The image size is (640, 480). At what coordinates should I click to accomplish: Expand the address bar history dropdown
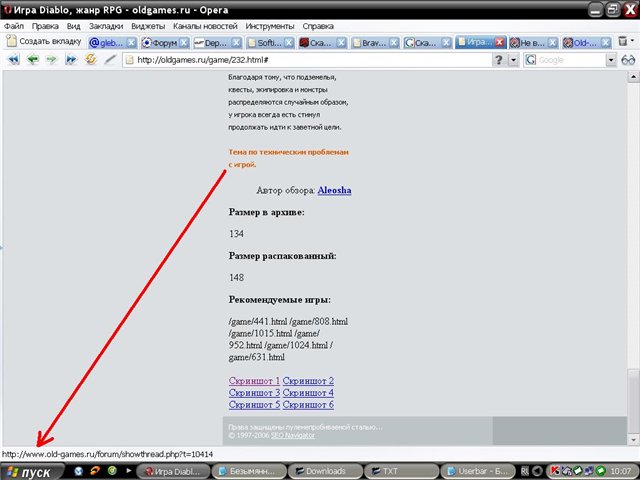pos(513,60)
